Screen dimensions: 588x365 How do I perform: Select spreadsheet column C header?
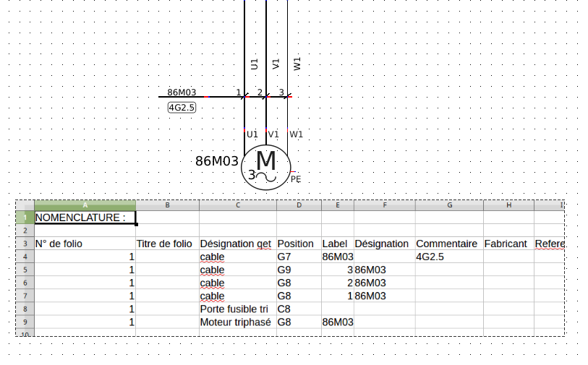tap(237, 205)
